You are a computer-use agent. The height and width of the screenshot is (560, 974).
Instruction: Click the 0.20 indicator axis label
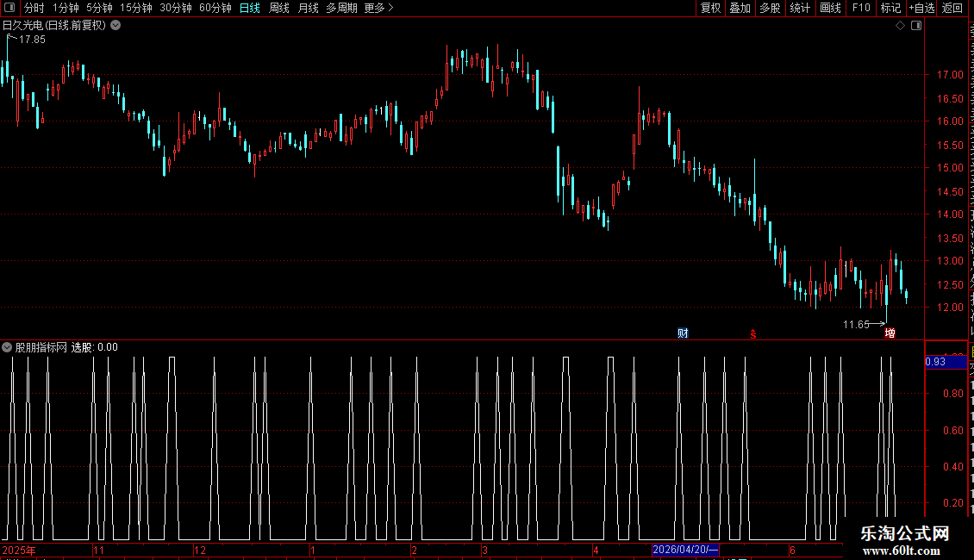point(952,503)
